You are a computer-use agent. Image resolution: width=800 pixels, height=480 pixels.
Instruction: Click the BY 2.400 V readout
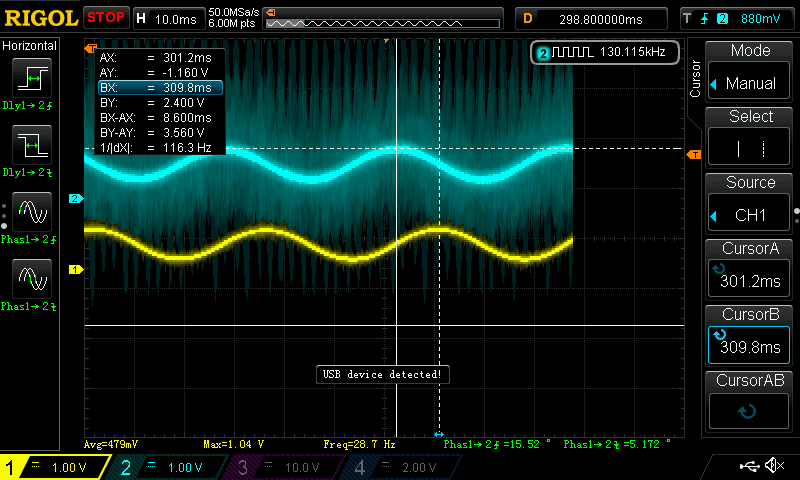click(152, 103)
